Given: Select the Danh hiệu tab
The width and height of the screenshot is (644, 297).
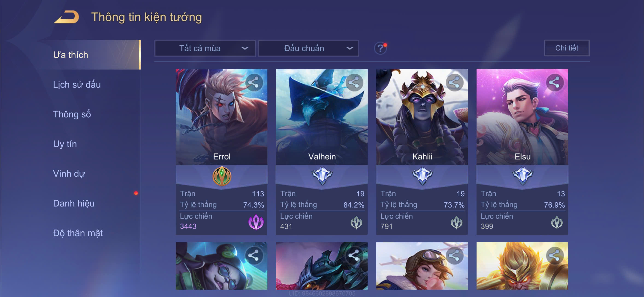Looking at the screenshot, I should click(74, 203).
